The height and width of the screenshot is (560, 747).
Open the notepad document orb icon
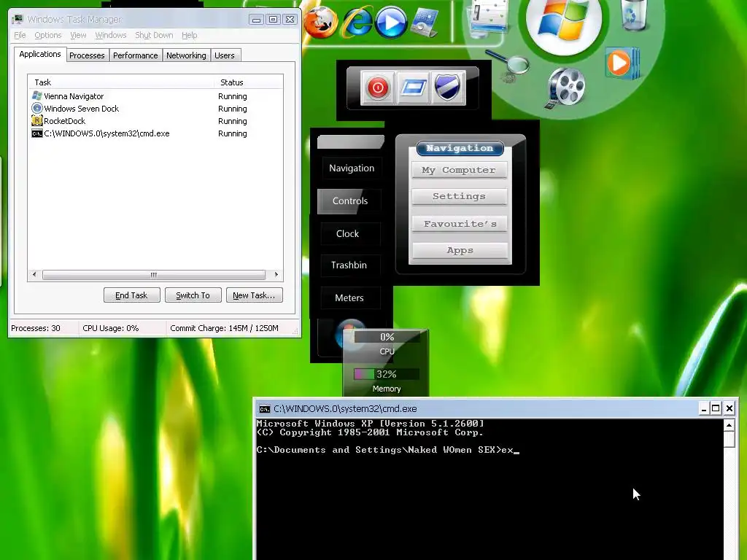tap(488, 17)
